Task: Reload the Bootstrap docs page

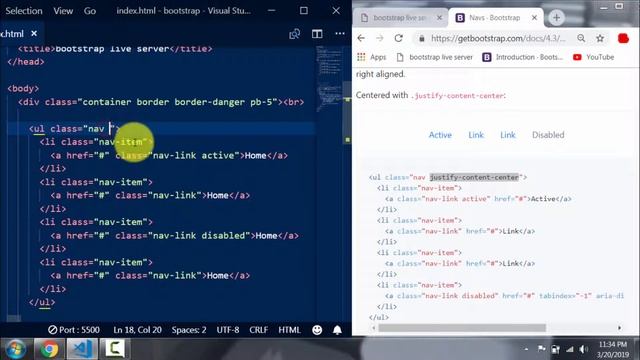Action: click(398, 38)
